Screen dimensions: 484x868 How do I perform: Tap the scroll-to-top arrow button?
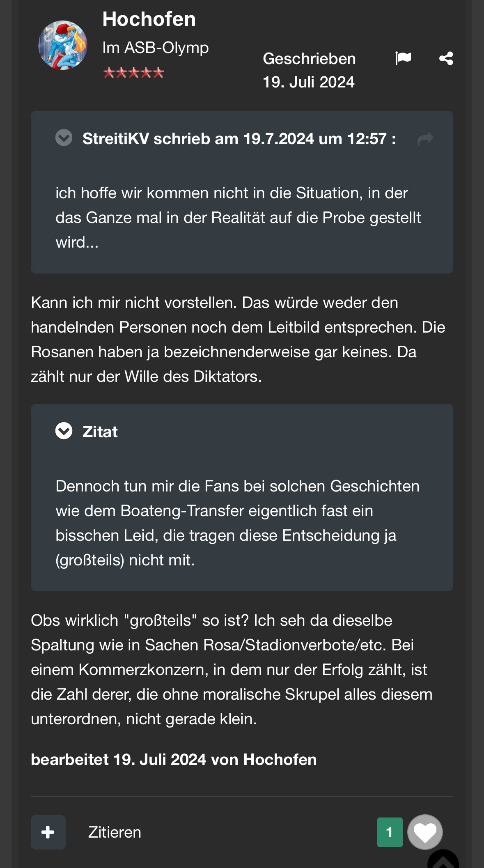point(443,860)
